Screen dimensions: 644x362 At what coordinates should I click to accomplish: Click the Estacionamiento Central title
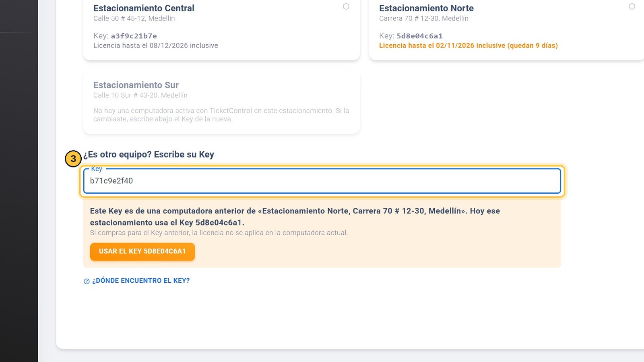coord(144,8)
